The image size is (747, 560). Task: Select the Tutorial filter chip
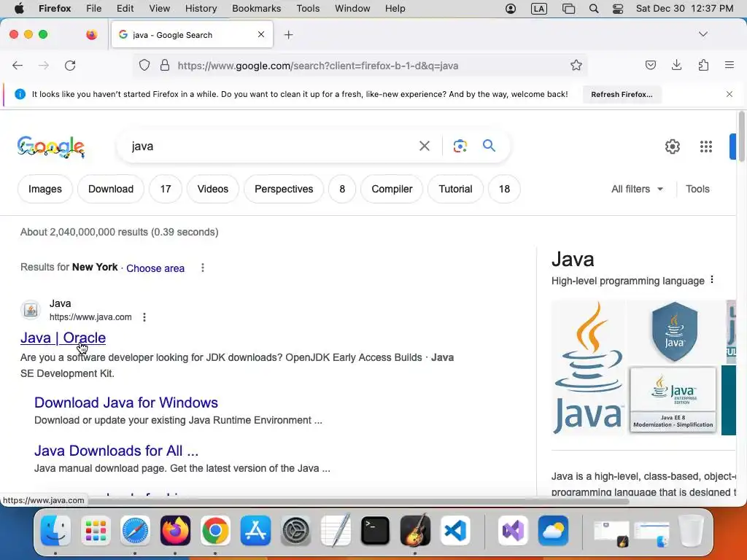[x=455, y=189]
